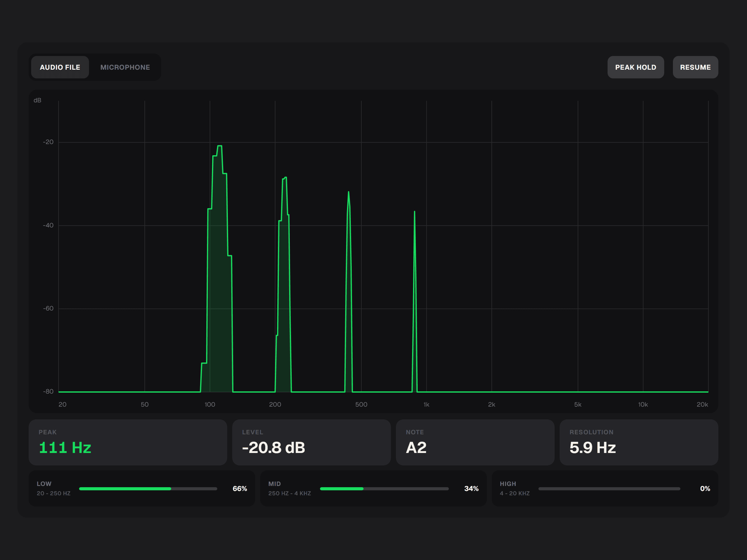Click the -20 dB axis label
Image resolution: width=747 pixels, height=560 pixels.
(48, 142)
